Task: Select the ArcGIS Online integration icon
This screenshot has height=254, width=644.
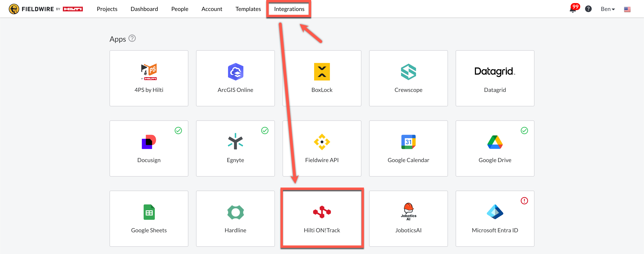Action: [x=235, y=72]
